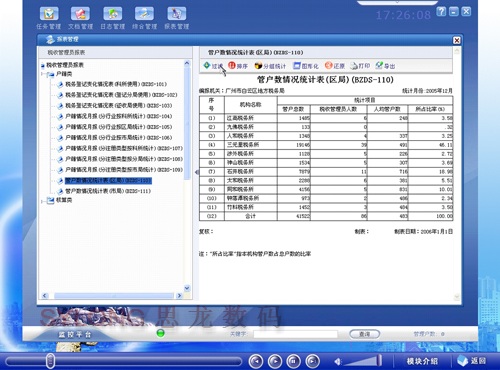Viewport: 500px width, 370px height.
Task: Click 合计 total row cell
Action: pyautogui.click(x=251, y=216)
